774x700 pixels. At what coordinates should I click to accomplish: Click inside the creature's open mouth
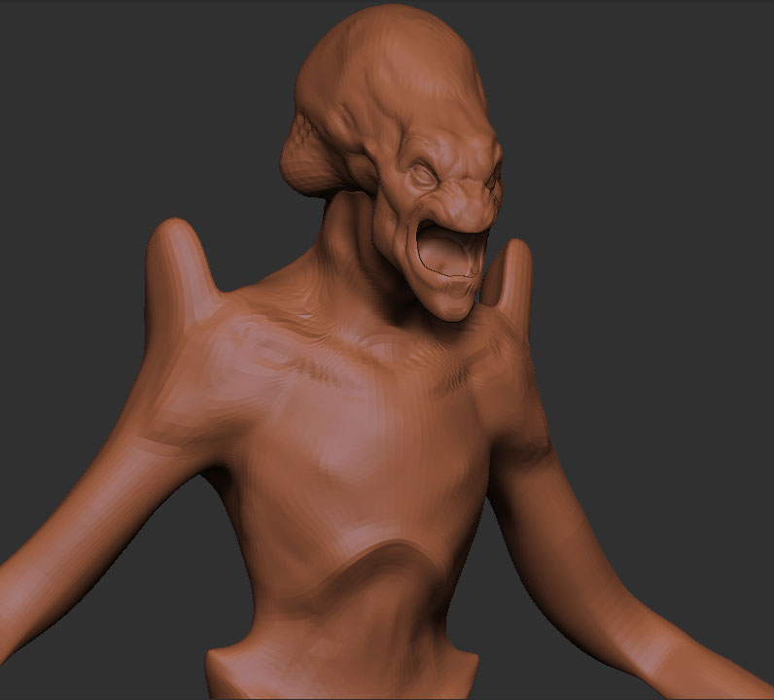click(x=448, y=252)
